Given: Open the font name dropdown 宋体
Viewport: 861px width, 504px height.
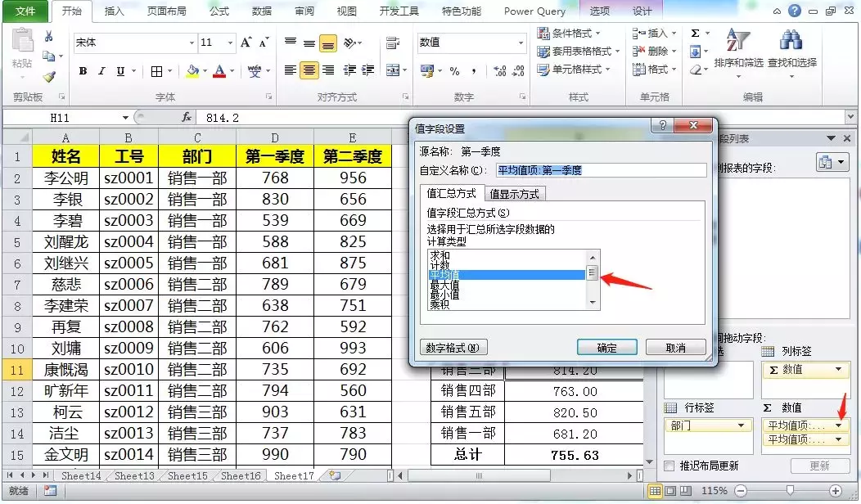Looking at the screenshot, I should click(192, 43).
